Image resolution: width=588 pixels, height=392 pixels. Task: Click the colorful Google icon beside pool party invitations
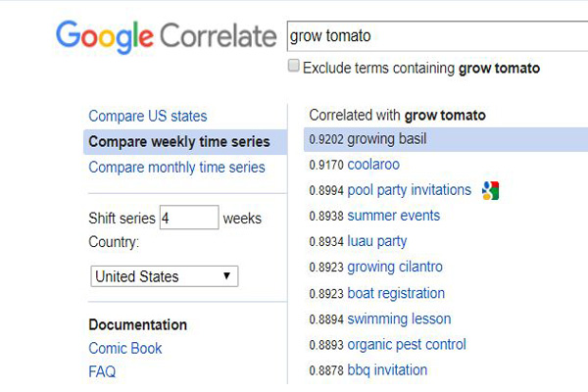coord(491,190)
